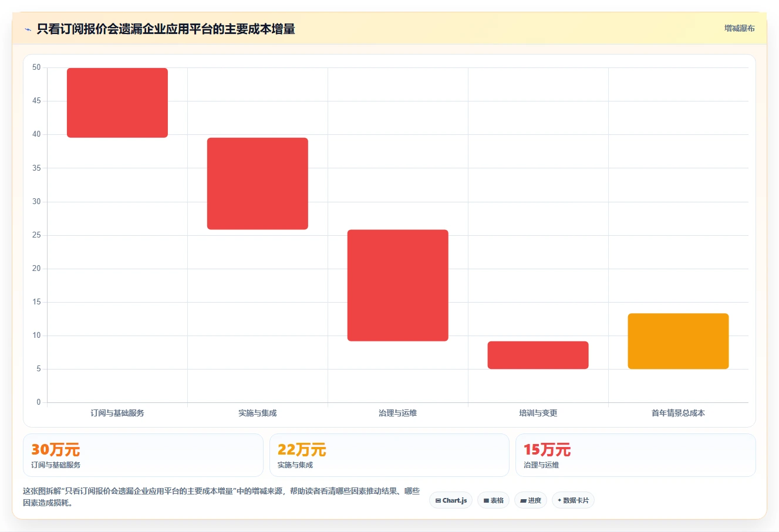Screen dimensions: 779x532
Task: Select the 表格 chip
Action: pyautogui.click(x=493, y=500)
